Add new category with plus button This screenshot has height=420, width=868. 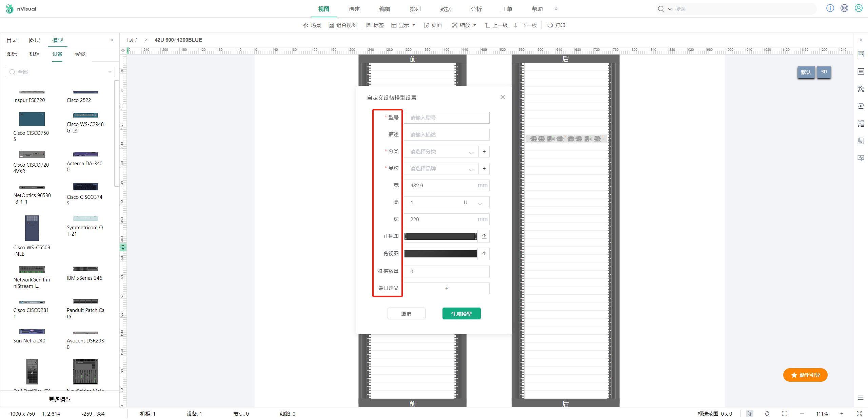coord(484,152)
